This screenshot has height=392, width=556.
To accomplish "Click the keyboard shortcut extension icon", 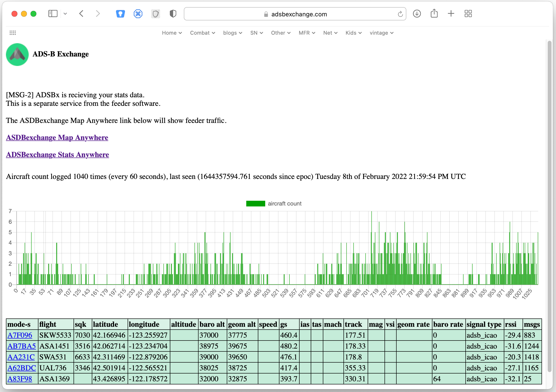I will (x=138, y=14).
